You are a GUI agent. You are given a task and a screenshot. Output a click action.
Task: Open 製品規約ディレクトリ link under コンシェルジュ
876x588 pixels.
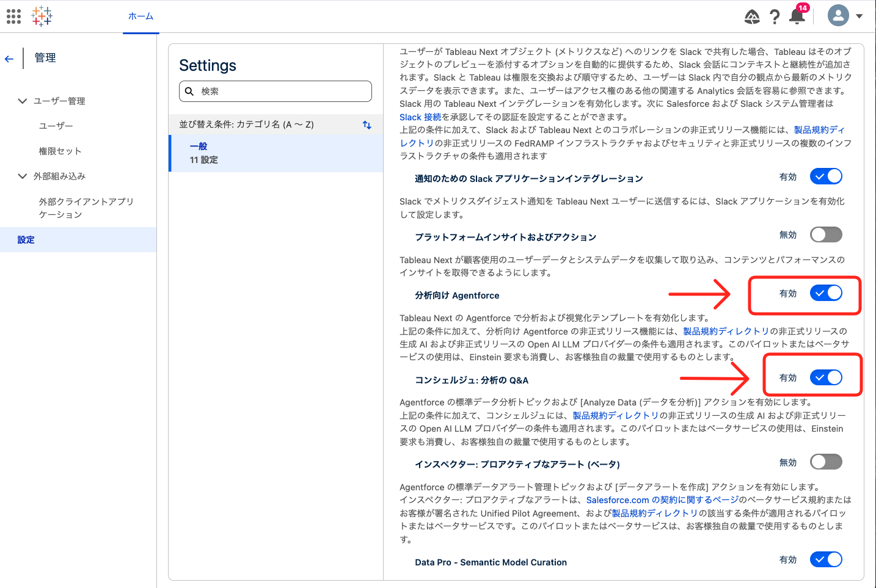point(615,415)
